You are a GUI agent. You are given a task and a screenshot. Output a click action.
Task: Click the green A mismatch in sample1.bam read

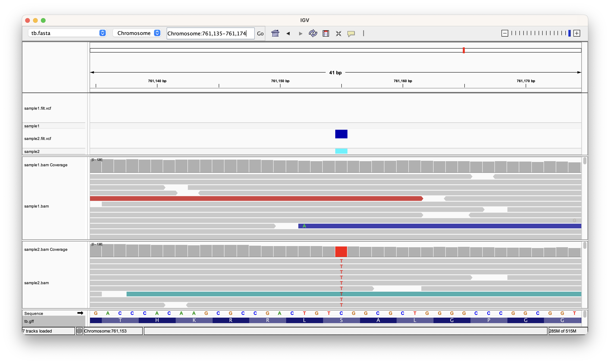point(304,226)
